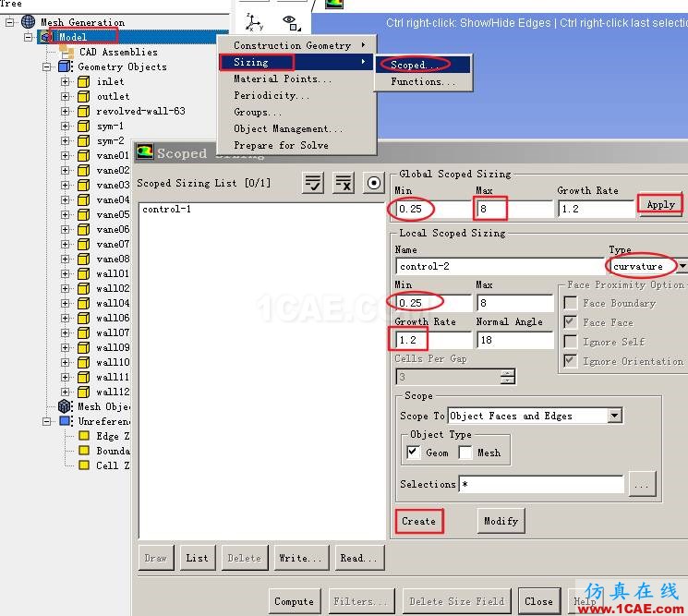Check the Mesh object type checkbox

[465, 453]
